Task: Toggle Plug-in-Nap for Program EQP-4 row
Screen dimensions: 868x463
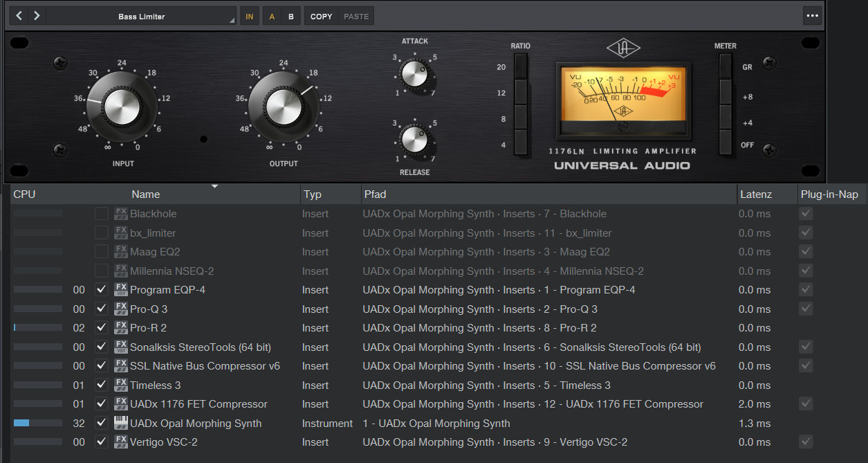Action: click(x=806, y=289)
